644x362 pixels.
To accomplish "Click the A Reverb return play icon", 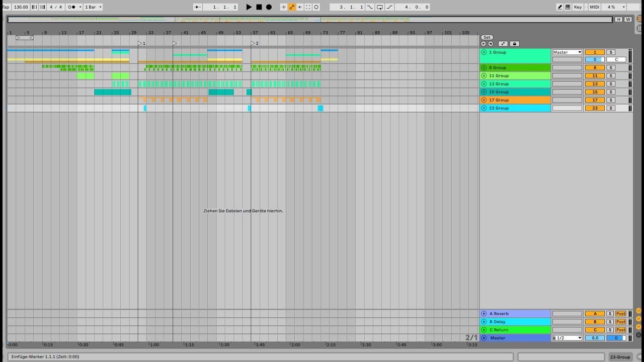I will click(x=484, y=314).
